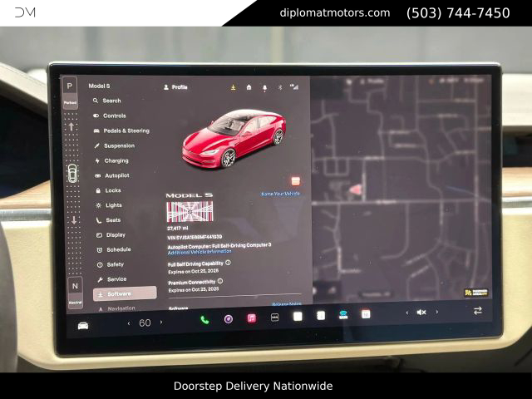
Task: Open the white notebook app icon
Action: coord(321,316)
